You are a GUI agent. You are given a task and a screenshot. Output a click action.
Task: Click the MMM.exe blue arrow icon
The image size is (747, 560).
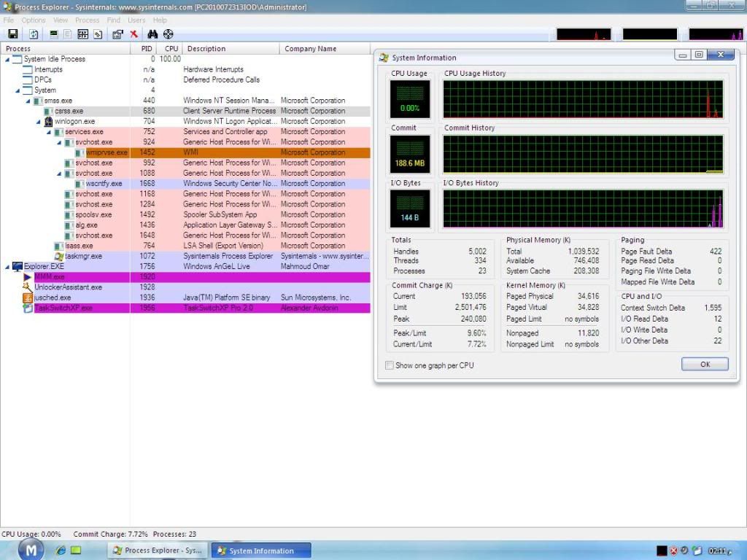[x=28, y=277]
